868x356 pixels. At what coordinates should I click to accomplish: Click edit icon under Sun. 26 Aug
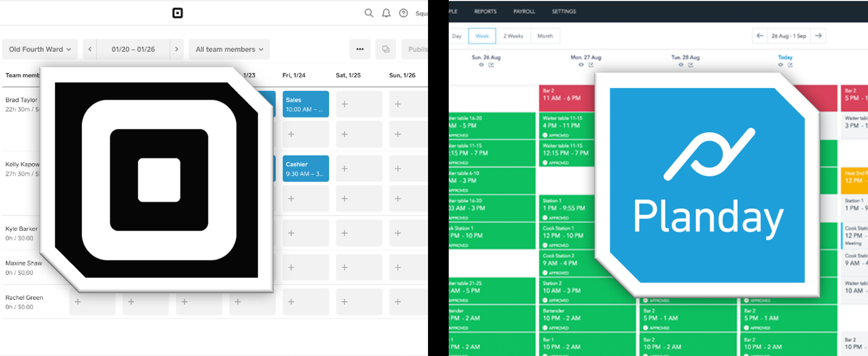click(x=491, y=65)
